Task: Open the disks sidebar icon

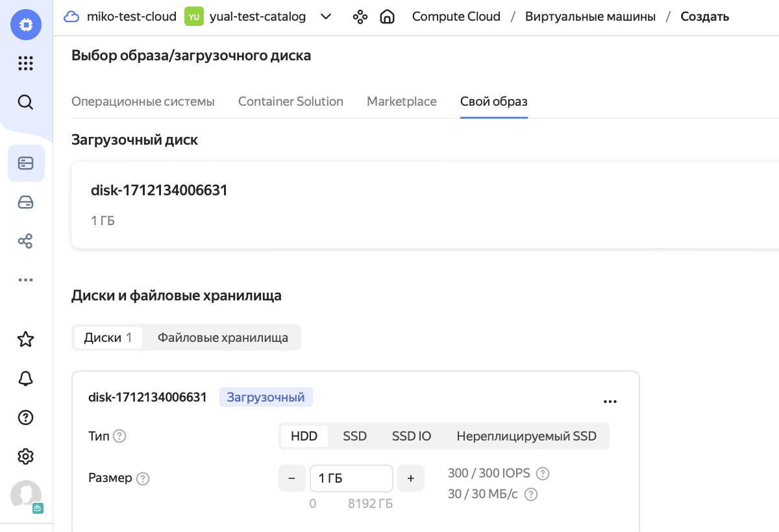Action: [x=25, y=203]
